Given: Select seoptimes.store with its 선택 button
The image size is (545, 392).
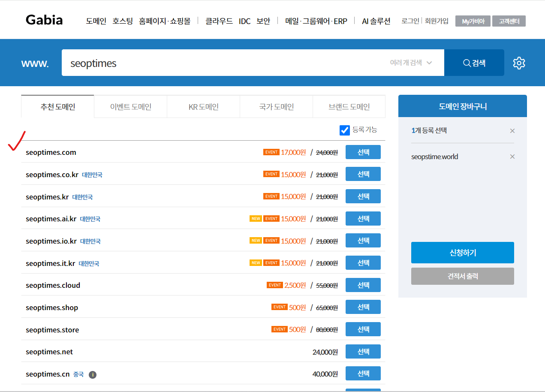Looking at the screenshot, I should tap(363, 329).
